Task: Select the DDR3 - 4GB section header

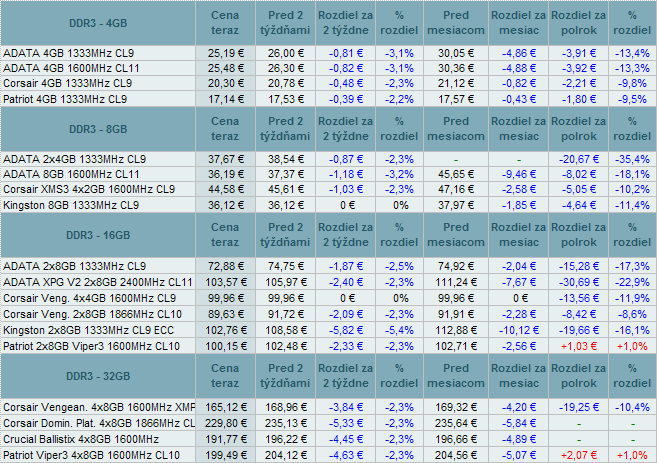Action: point(98,23)
